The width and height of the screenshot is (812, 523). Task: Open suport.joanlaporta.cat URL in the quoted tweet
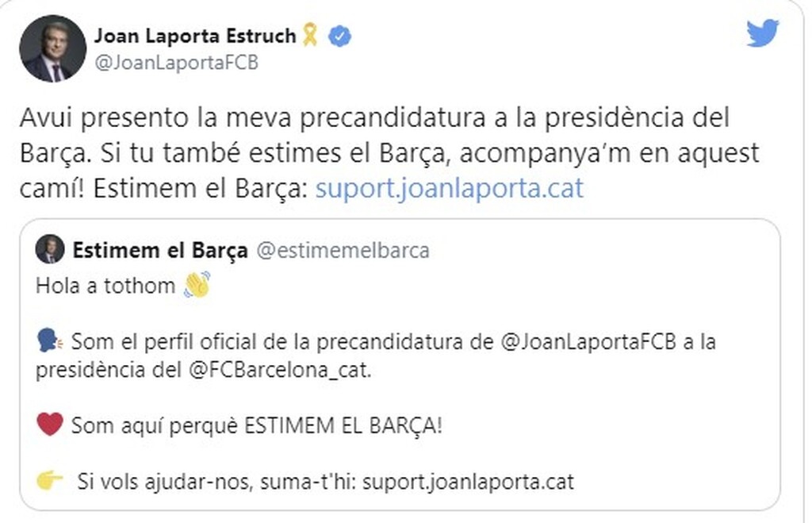click(x=483, y=481)
